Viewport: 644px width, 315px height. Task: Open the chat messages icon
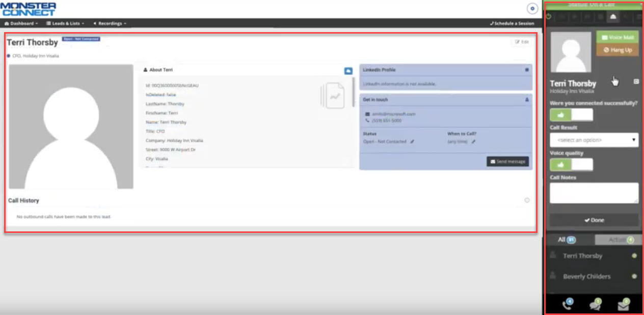click(x=595, y=304)
